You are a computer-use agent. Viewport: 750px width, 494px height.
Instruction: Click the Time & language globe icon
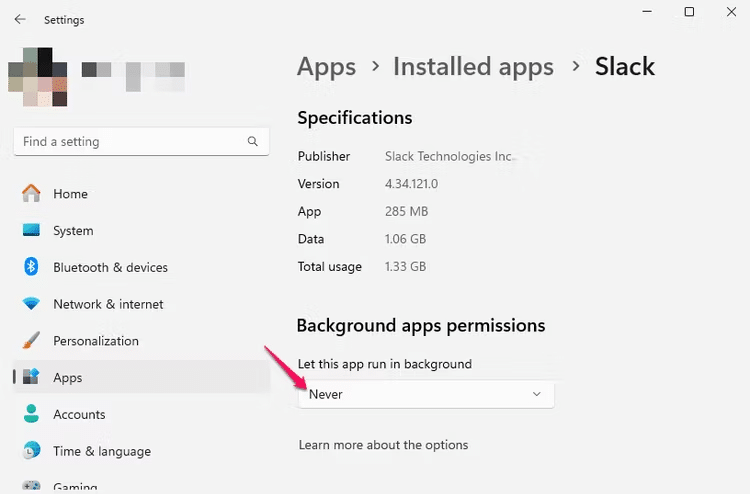click(32, 451)
